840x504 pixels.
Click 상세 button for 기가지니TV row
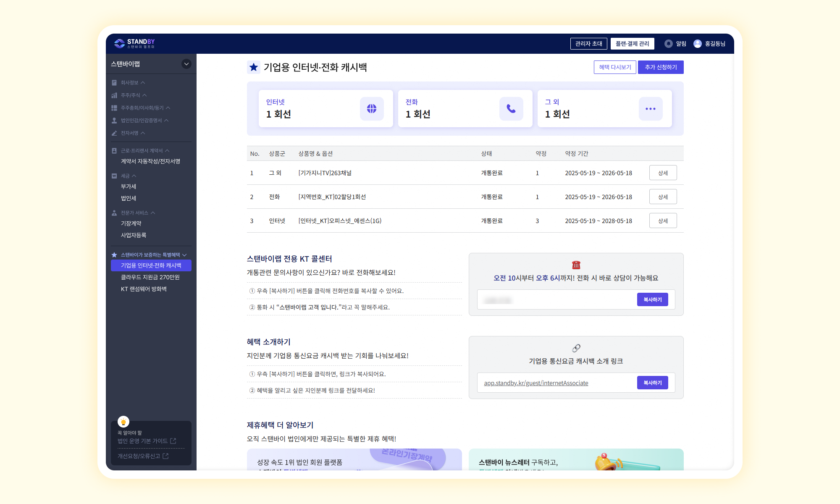(x=663, y=173)
